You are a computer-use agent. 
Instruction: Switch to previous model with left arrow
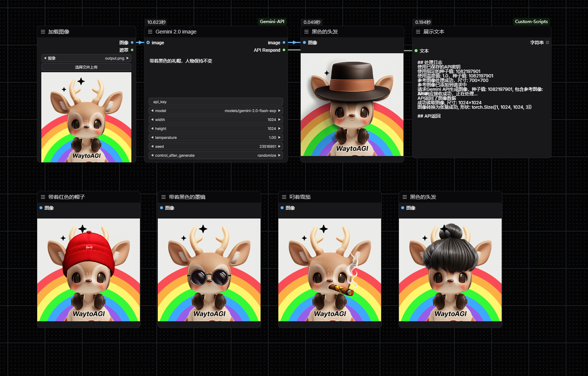[152, 111]
